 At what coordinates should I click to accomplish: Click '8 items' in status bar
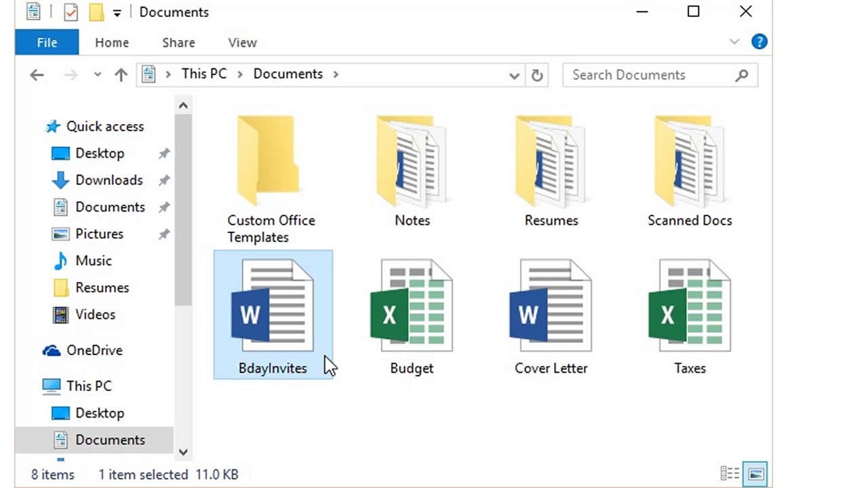[x=53, y=474]
